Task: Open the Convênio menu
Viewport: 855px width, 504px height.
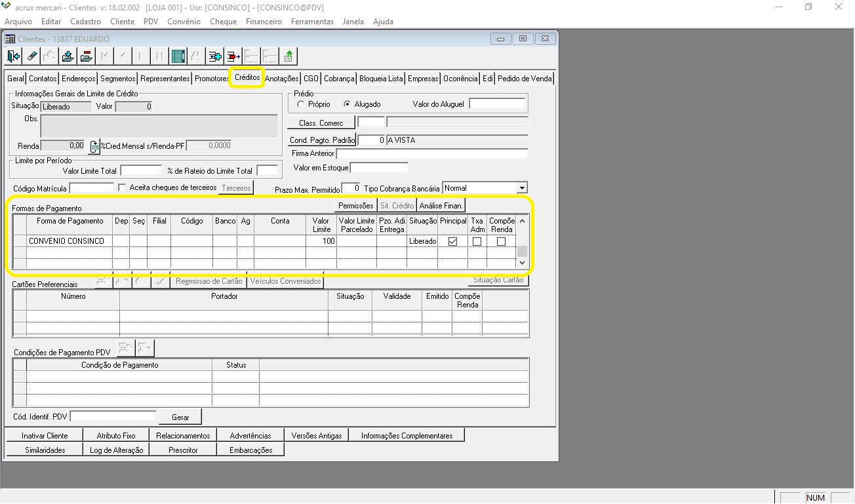Action: tap(184, 22)
